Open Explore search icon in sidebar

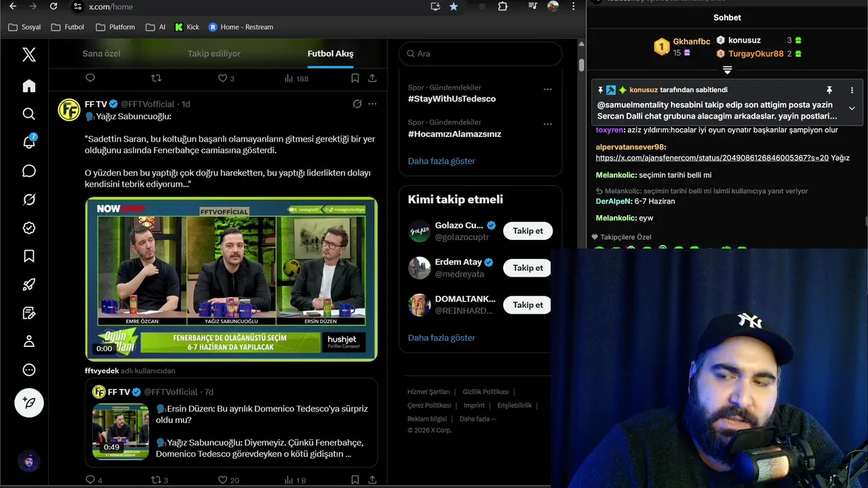point(28,114)
